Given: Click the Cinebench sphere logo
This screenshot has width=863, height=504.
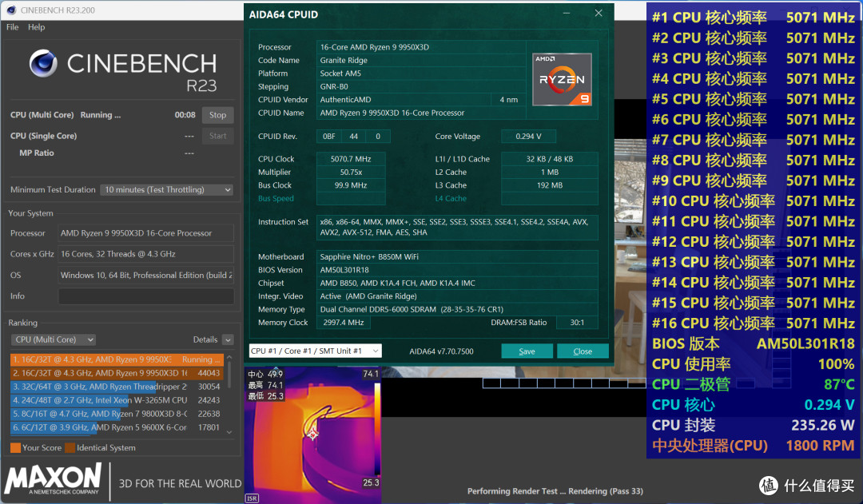Looking at the screenshot, I should [x=43, y=63].
